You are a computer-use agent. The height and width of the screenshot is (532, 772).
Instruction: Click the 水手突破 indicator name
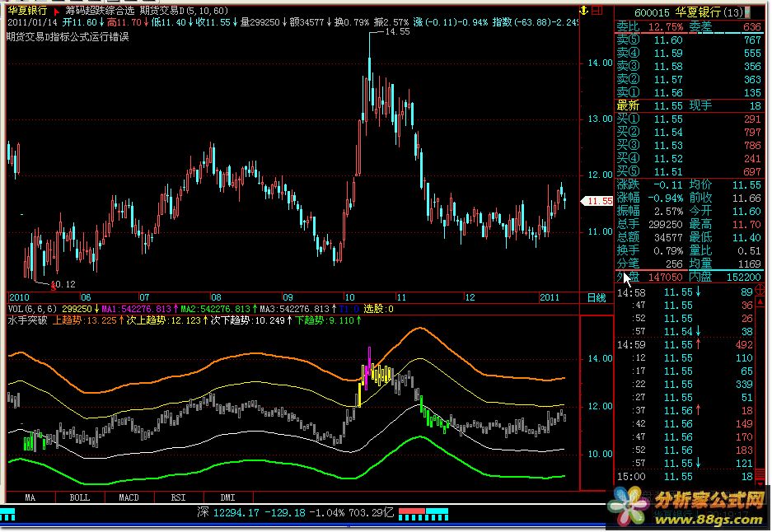27,320
